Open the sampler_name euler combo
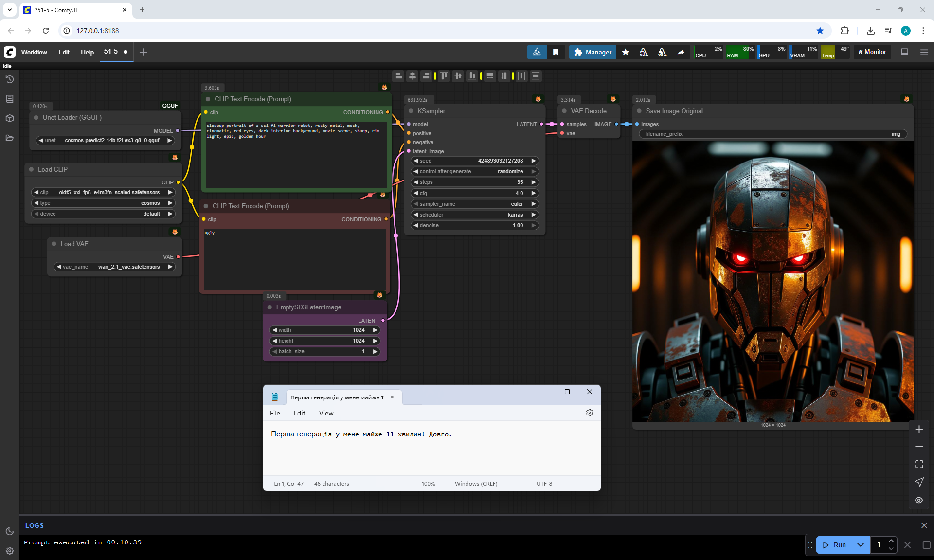 tap(474, 204)
